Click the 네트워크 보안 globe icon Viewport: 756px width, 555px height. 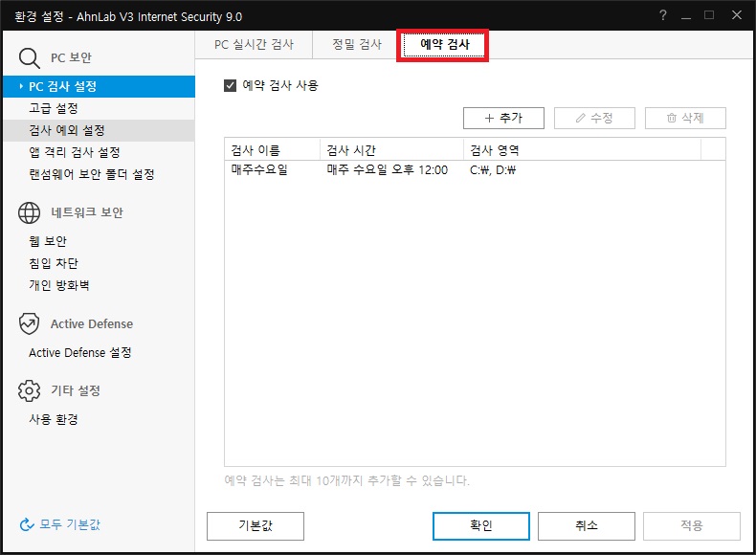click(x=29, y=212)
